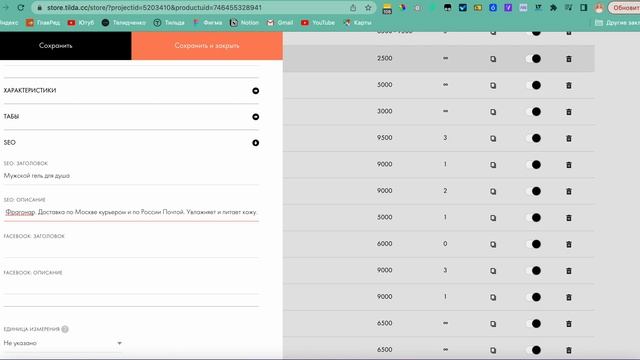Open the browser share icon

tap(353, 8)
